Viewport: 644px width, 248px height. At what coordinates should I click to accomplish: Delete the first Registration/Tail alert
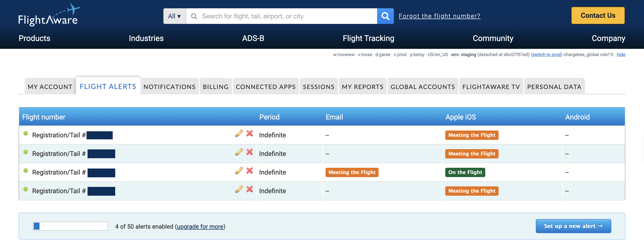tap(250, 133)
